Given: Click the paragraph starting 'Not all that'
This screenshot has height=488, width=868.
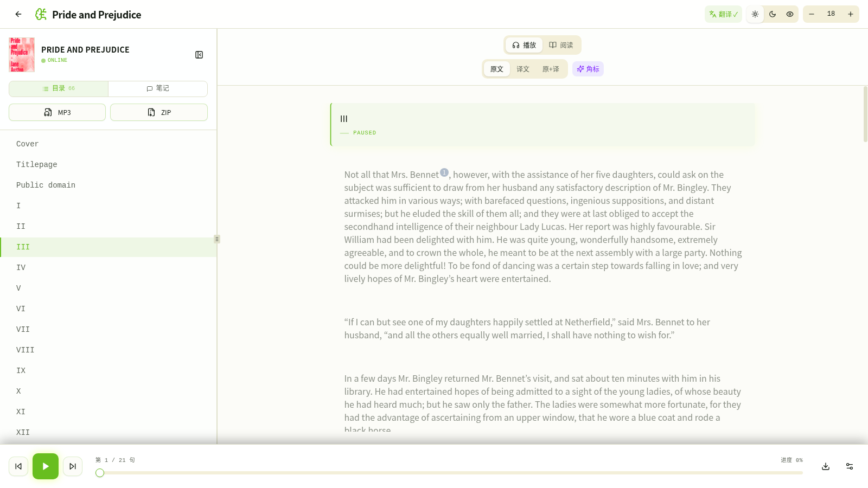Looking at the screenshot, I should pyautogui.click(x=543, y=227).
